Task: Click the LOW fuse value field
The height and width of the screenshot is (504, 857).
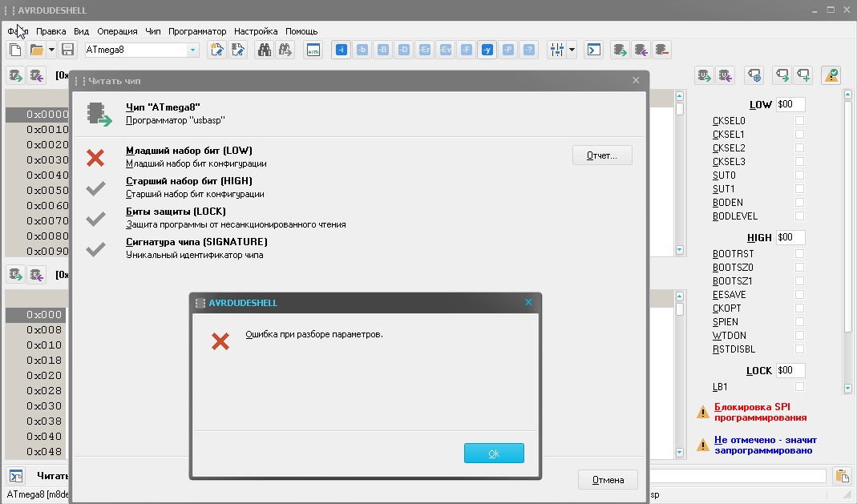Action: (790, 104)
